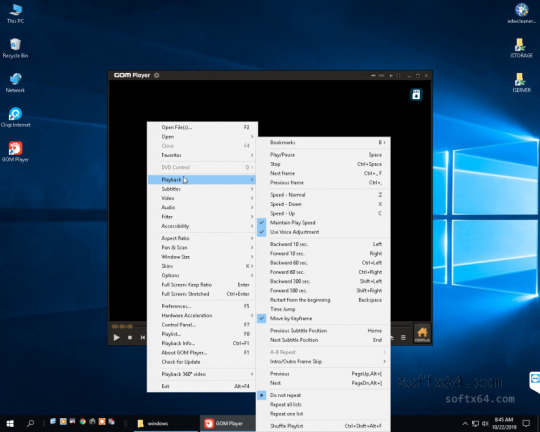Choose Full Screen: Stretched entry
540x432 pixels.
[x=202, y=294]
